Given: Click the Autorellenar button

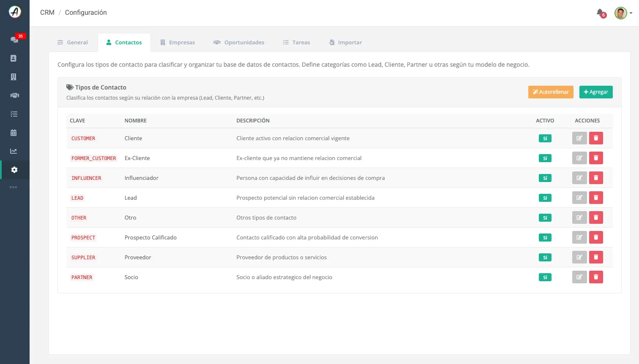Looking at the screenshot, I should (551, 92).
